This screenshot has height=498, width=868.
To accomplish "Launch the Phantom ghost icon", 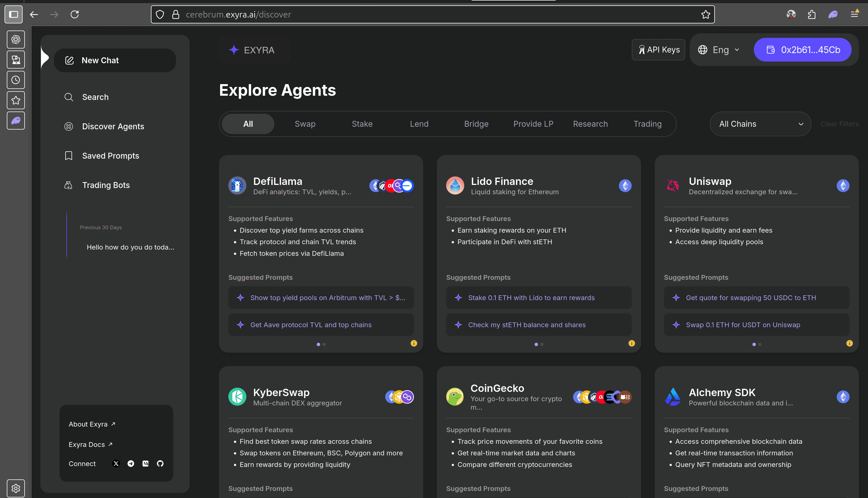I will pos(16,120).
